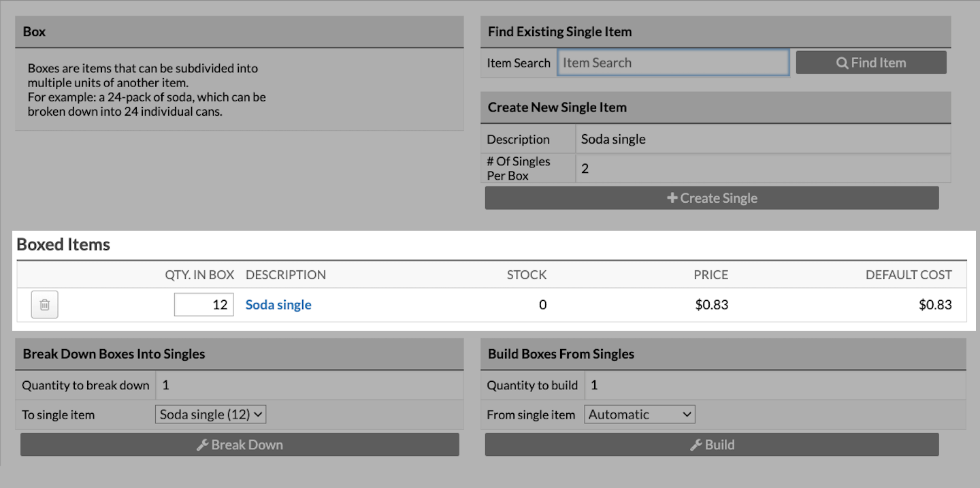Click the Qty. in Box input showing 12
980x488 pixels.
(x=204, y=305)
